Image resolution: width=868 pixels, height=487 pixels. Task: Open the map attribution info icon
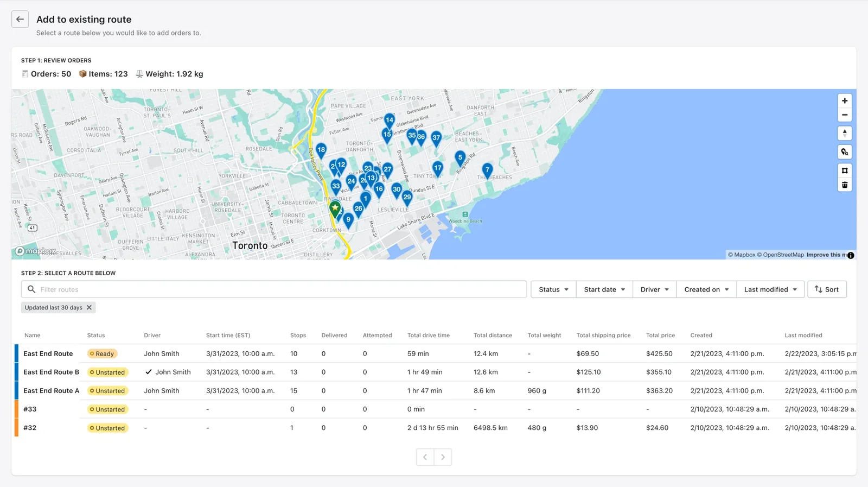pyautogui.click(x=851, y=255)
